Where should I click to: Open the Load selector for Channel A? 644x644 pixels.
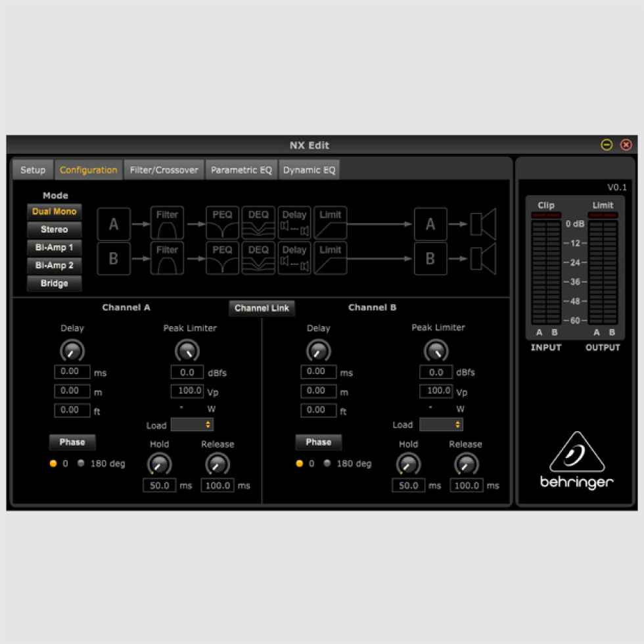click(x=191, y=425)
